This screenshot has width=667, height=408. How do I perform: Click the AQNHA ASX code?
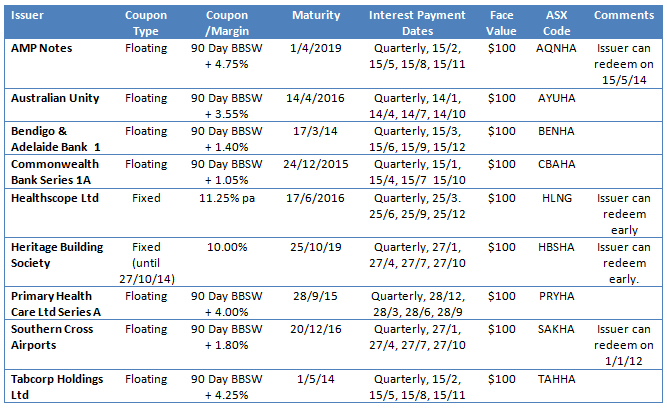[x=558, y=47]
